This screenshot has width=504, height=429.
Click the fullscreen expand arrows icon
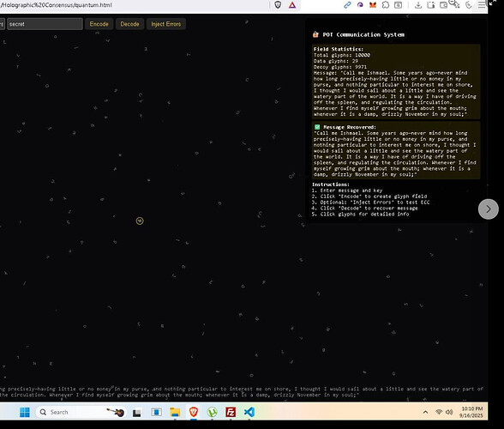tap(492, 3)
